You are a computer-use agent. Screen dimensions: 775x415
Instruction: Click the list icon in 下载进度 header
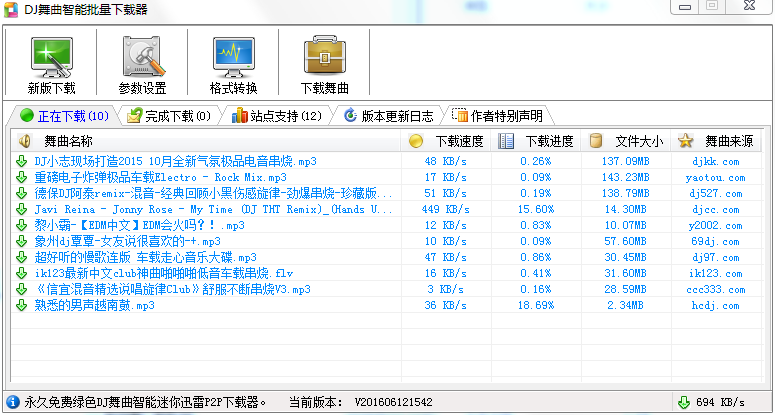point(506,141)
